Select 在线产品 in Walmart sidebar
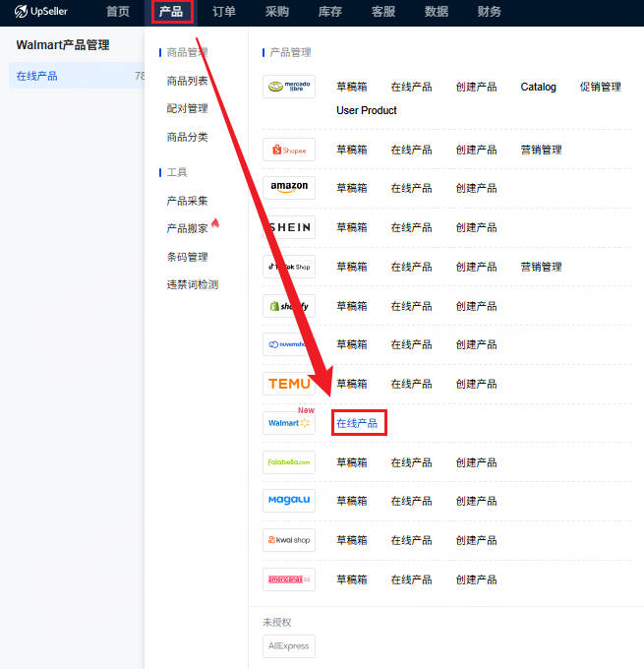 pyautogui.click(x=77, y=76)
